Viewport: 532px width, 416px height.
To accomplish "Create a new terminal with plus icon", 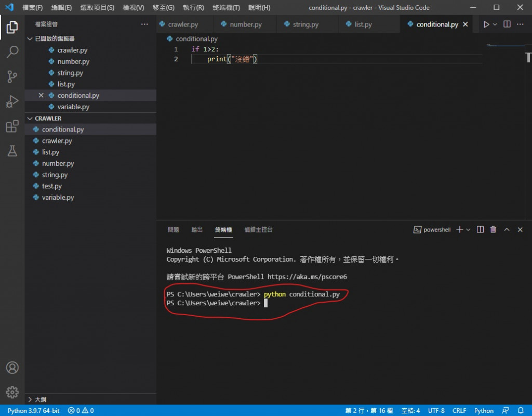I will pyautogui.click(x=459, y=230).
